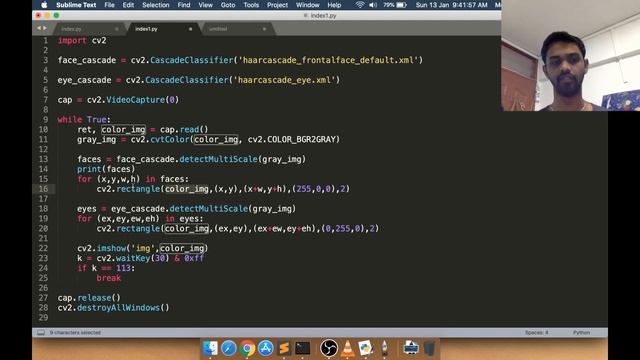The image size is (640, 360).
Task: Switch to the untitled tab
Action: pos(238,29)
